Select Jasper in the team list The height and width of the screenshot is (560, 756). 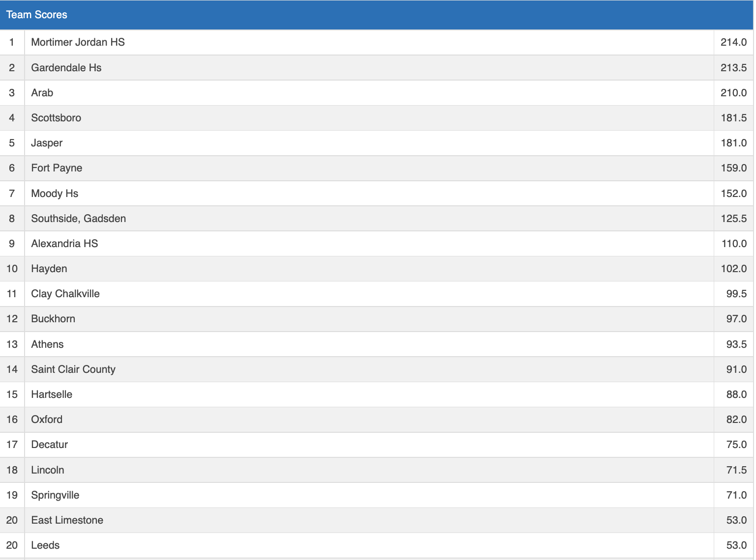[x=47, y=143]
